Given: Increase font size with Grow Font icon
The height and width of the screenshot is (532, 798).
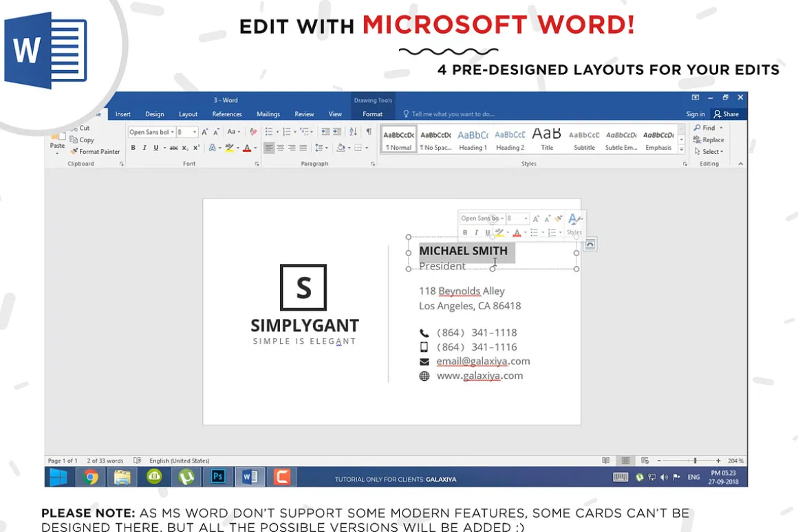Looking at the screenshot, I should [204, 132].
